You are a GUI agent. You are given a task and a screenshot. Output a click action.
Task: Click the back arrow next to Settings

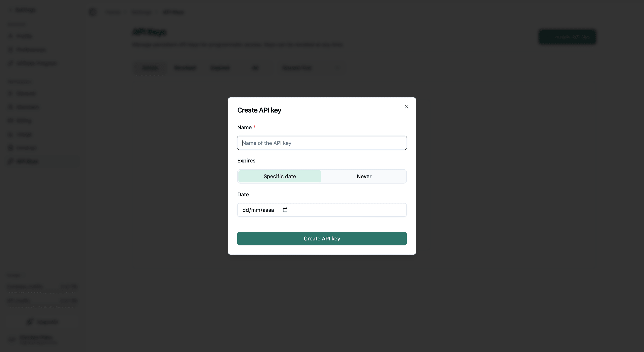tap(10, 10)
